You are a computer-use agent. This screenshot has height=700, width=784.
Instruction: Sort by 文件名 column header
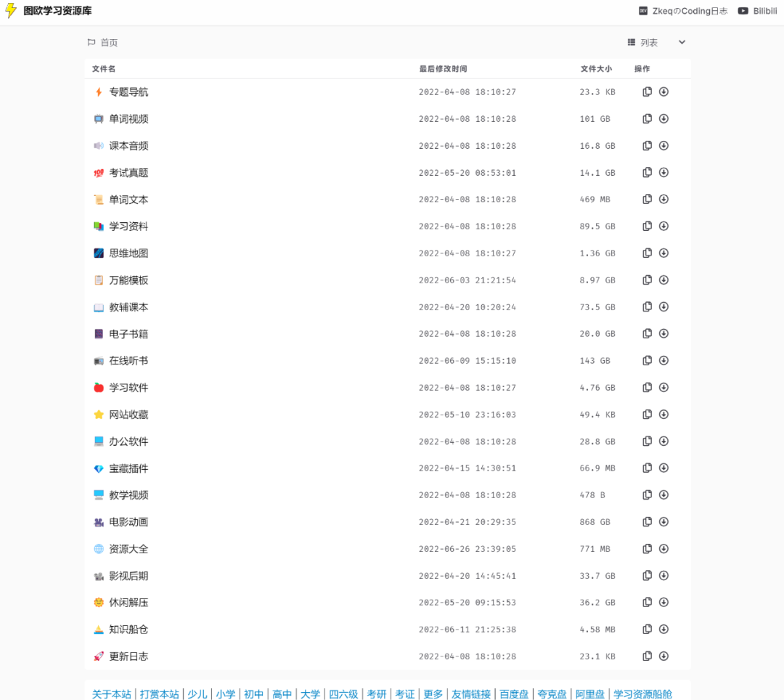pyautogui.click(x=104, y=69)
